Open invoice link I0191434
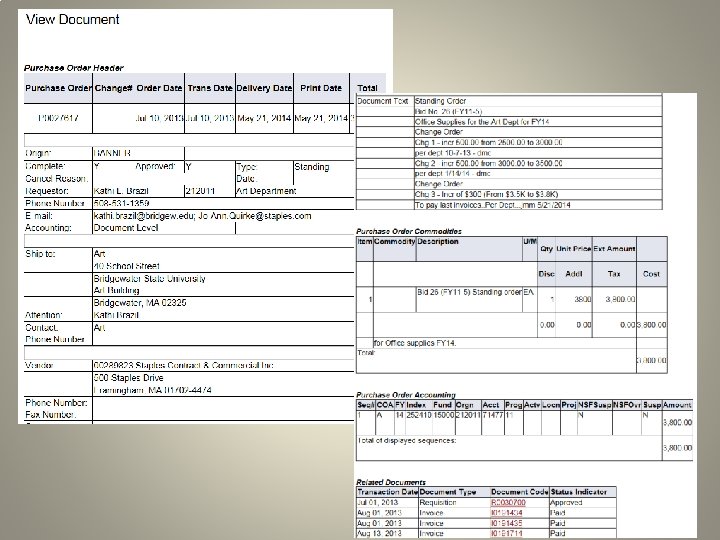This screenshot has width=720, height=540. coord(506,512)
